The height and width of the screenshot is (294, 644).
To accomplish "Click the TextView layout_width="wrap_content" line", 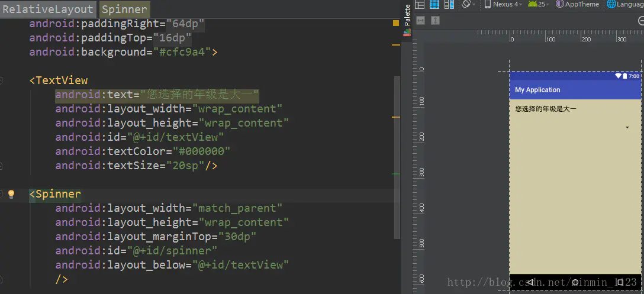I will [x=169, y=109].
